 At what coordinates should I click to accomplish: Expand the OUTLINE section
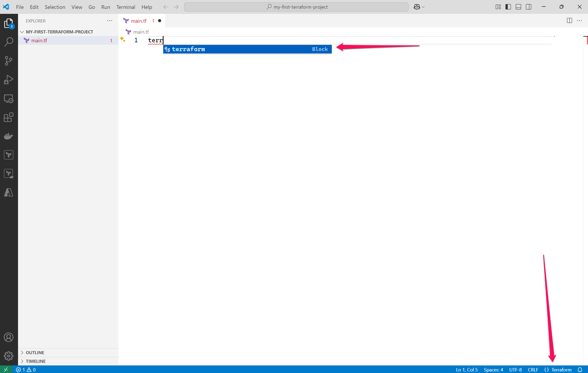(x=68, y=353)
